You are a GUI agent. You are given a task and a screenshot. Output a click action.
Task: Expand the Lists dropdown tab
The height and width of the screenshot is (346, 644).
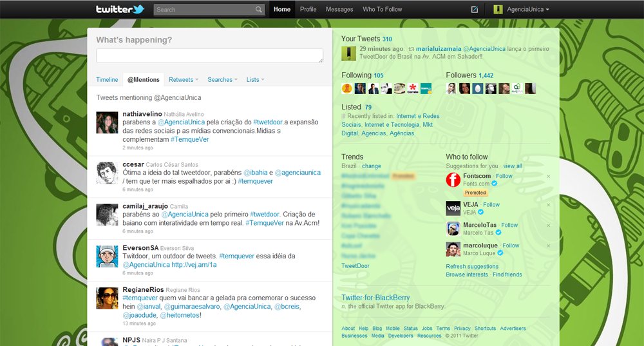click(x=256, y=80)
